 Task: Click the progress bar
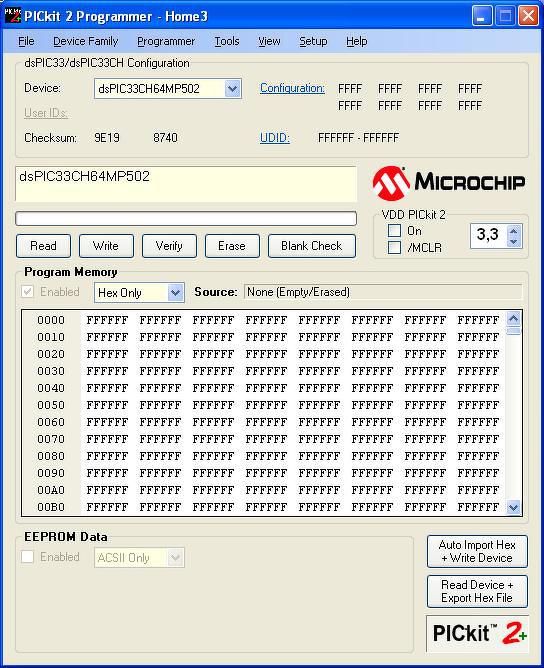coord(186,219)
